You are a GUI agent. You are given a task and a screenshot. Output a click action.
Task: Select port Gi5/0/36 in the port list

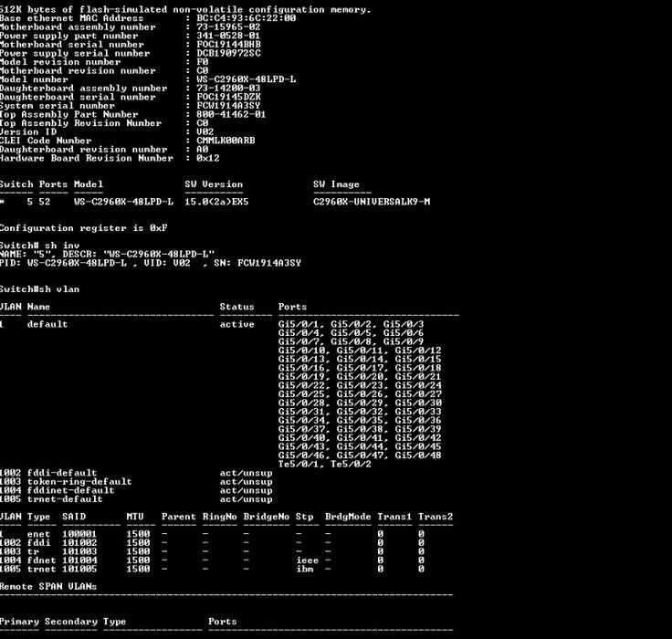tap(418, 421)
